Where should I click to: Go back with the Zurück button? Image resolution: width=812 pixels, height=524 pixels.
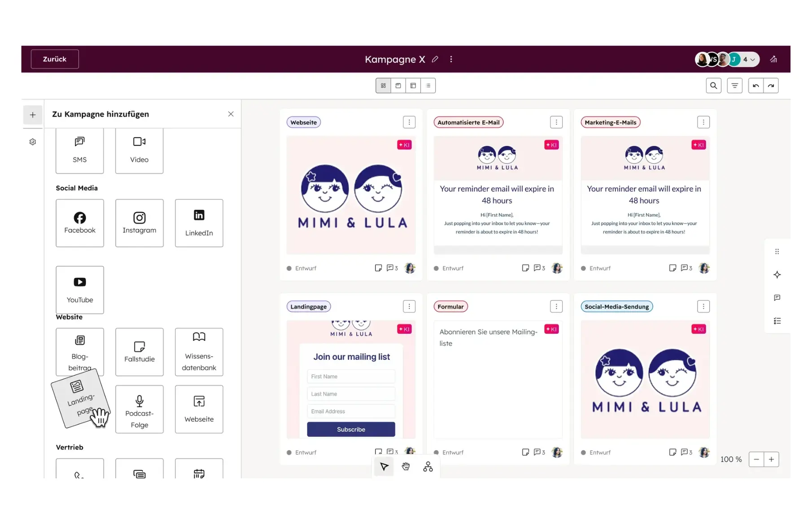(55, 59)
